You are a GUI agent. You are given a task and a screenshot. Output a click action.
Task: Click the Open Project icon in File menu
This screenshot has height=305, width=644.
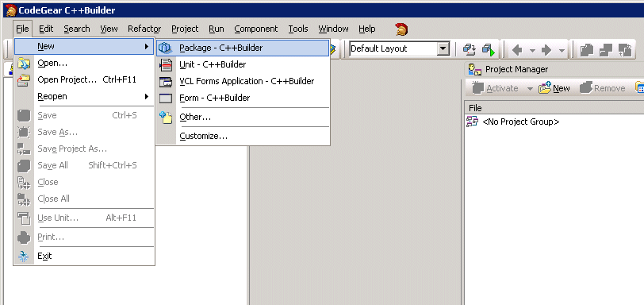coord(24,79)
